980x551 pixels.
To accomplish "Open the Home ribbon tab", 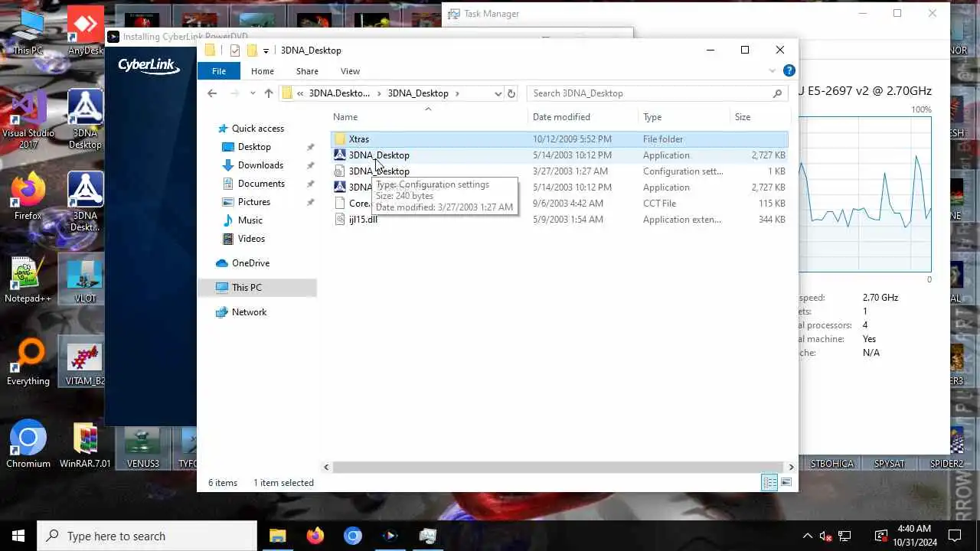I will tap(263, 71).
